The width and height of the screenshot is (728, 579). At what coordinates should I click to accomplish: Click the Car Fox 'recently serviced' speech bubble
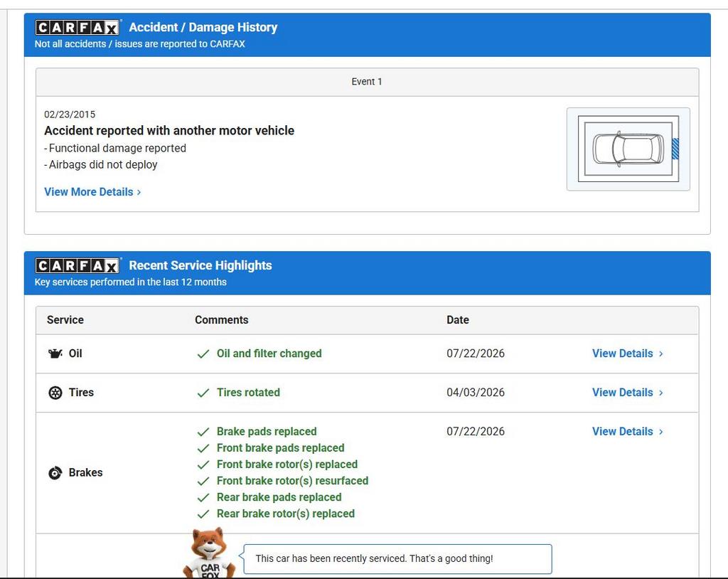397,559
